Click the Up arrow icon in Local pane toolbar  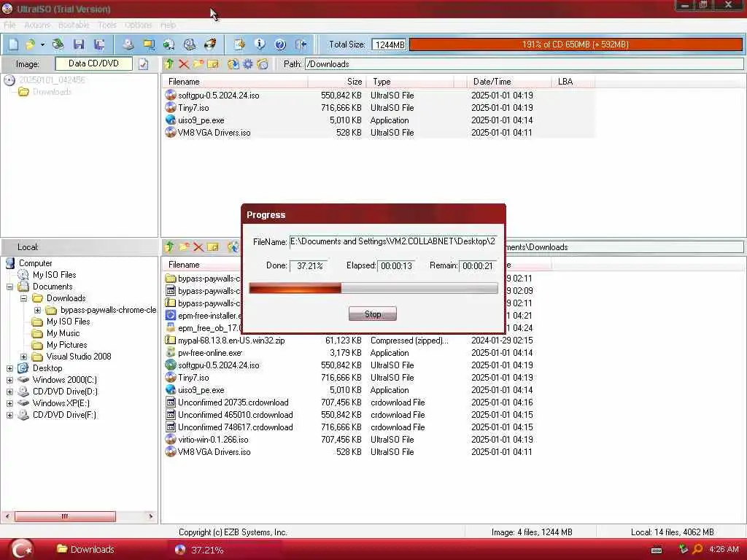169,246
